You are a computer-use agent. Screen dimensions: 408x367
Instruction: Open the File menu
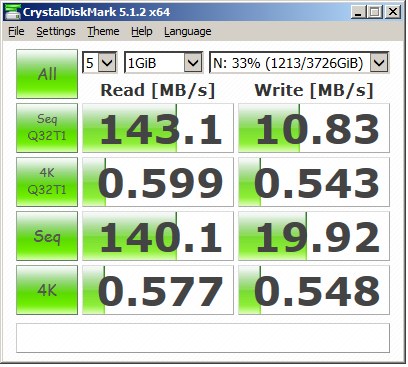pyautogui.click(x=16, y=31)
